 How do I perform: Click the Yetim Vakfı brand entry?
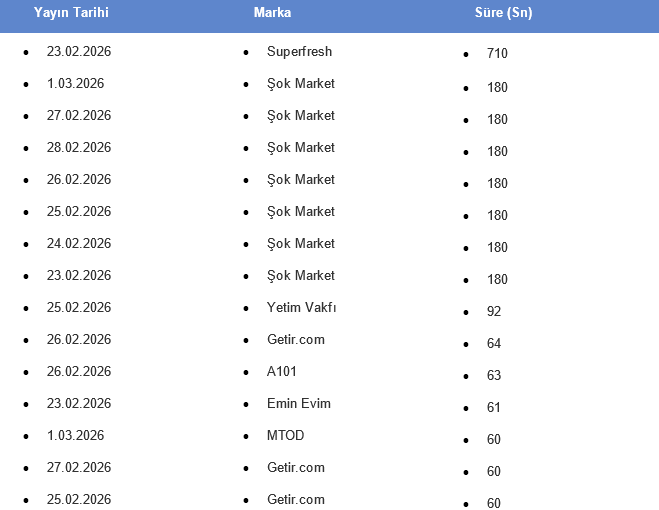(301, 307)
